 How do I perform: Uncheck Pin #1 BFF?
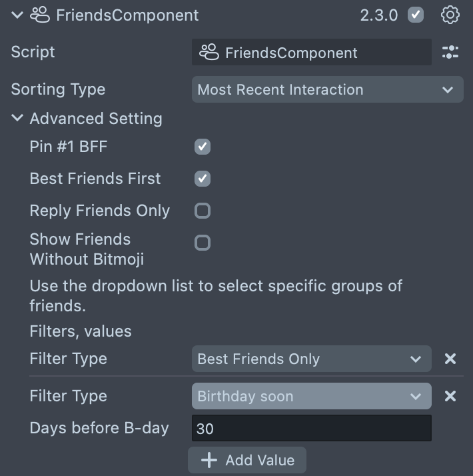point(203,147)
